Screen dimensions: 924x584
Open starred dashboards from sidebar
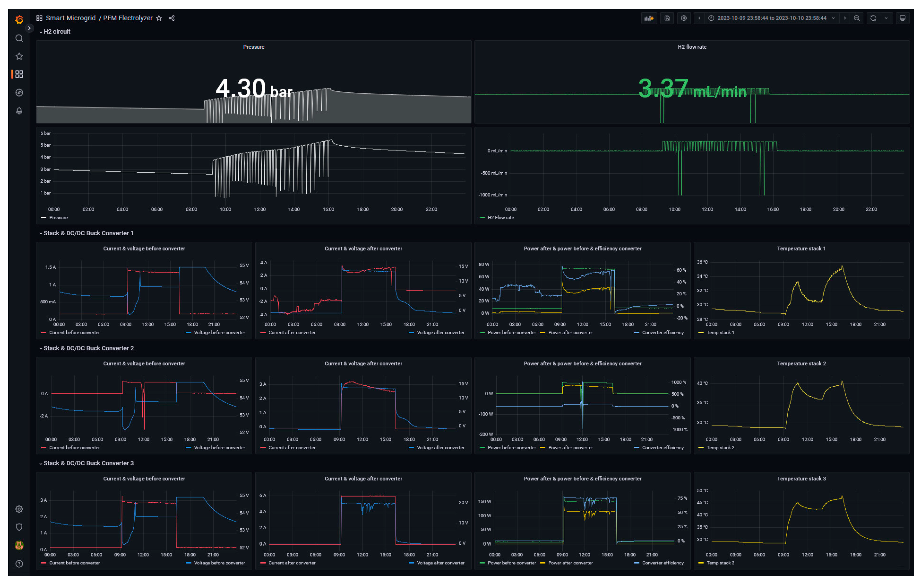(x=19, y=56)
